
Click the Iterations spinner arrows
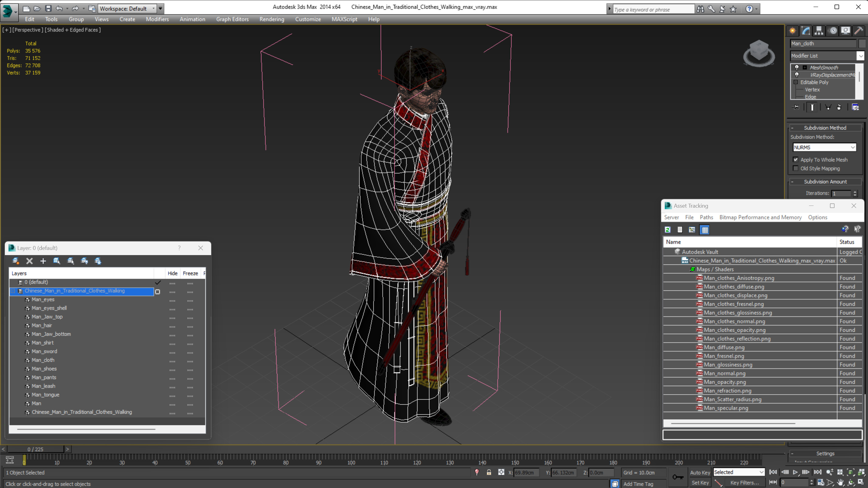coord(855,193)
